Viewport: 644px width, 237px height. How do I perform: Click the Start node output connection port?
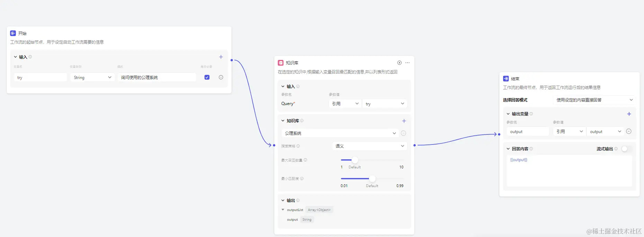click(232, 60)
